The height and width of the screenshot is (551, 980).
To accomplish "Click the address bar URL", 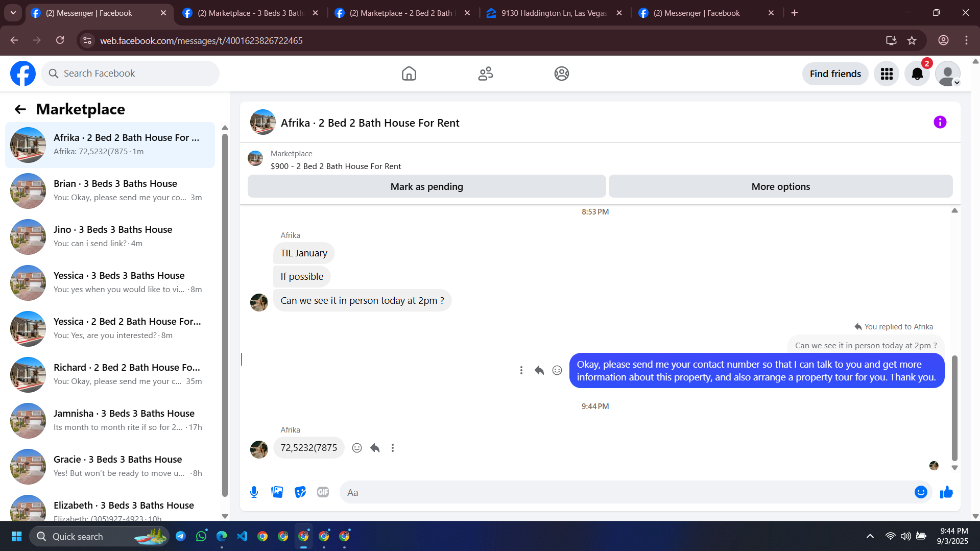I will click(x=201, y=40).
